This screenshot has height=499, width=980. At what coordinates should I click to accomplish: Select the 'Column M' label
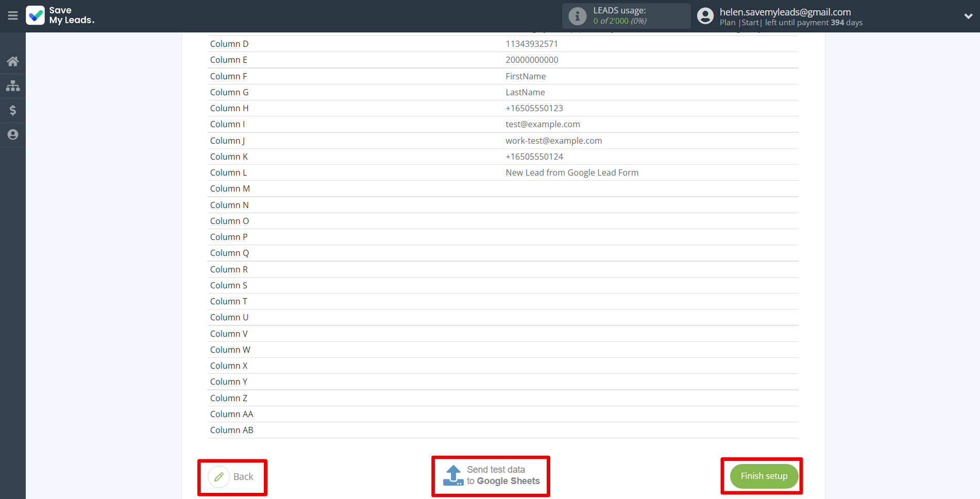[x=230, y=188]
